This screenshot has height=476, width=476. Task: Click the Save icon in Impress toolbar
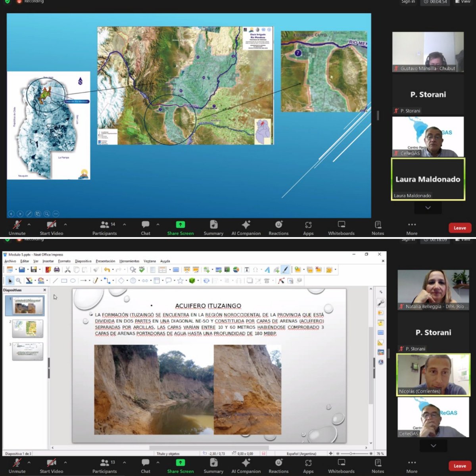pos(34,270)
